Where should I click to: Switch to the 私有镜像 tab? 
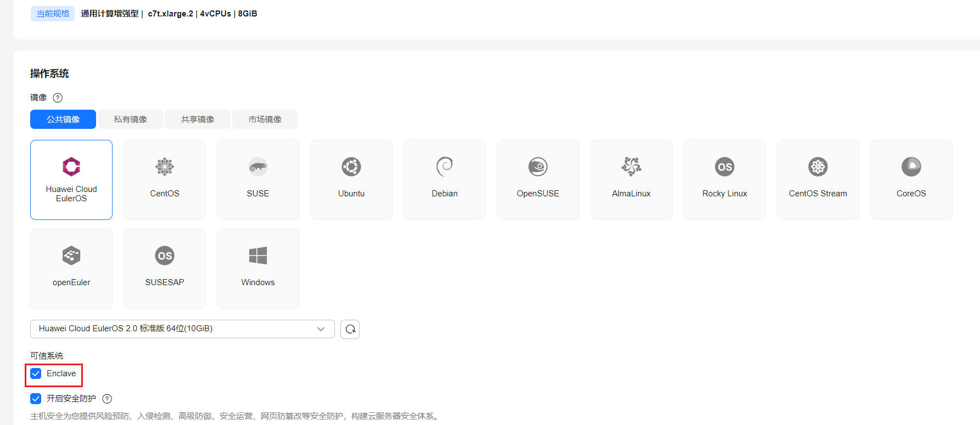coord(131,119)
